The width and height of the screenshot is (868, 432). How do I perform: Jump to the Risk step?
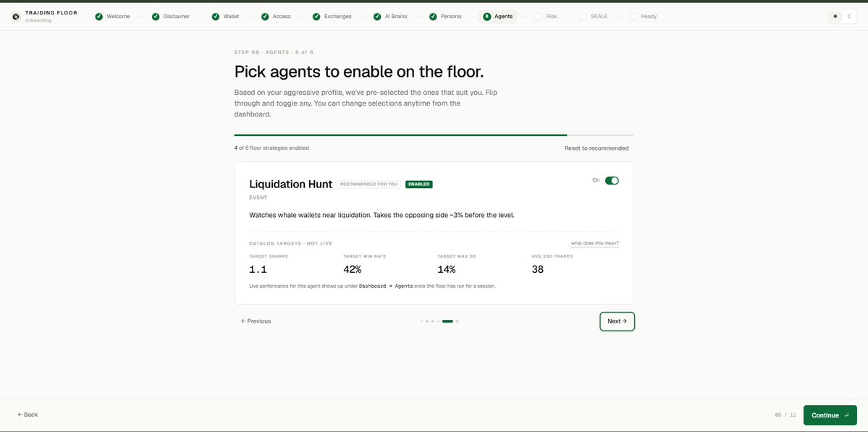click(x=546, y=17)
